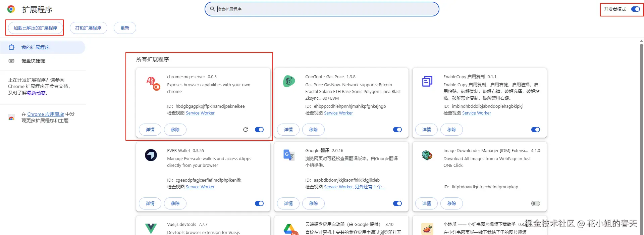Screen dimensions: 644x235
Task: Open 详情 for EnableCopy
Action: (427, 130)
